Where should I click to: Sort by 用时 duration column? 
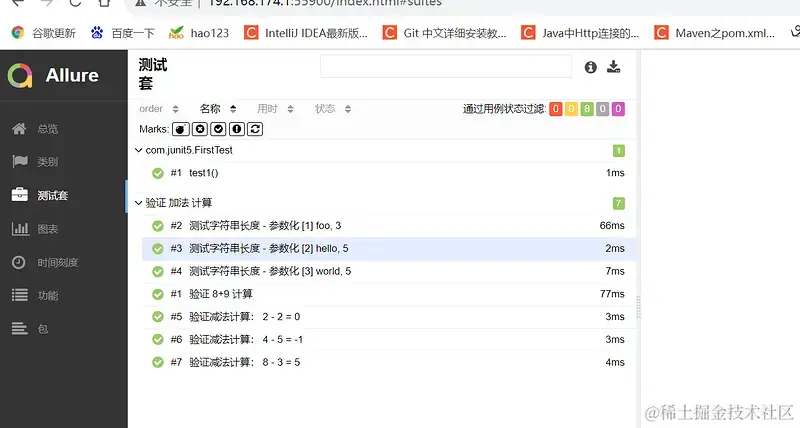coord(276,109)
